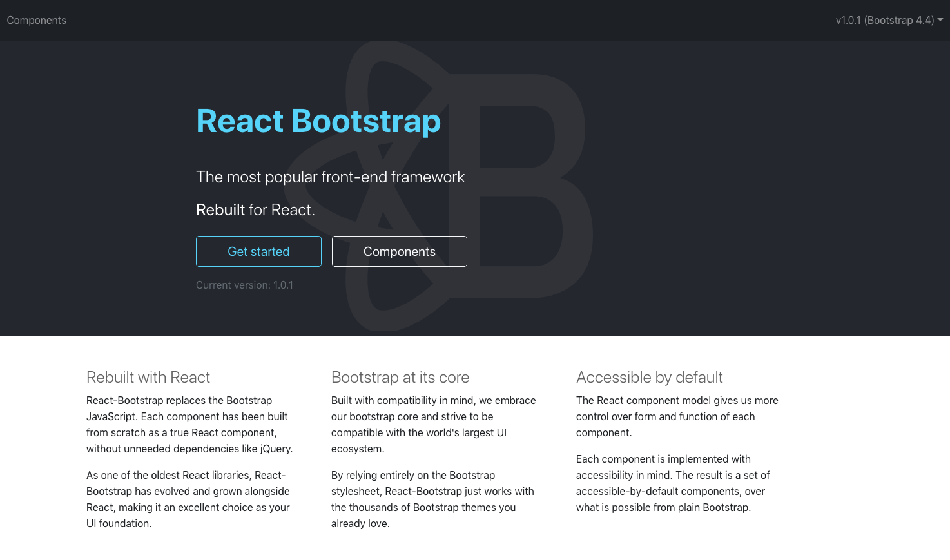
Task: Open the Components link in the top navbar
Action: [37, 20]
